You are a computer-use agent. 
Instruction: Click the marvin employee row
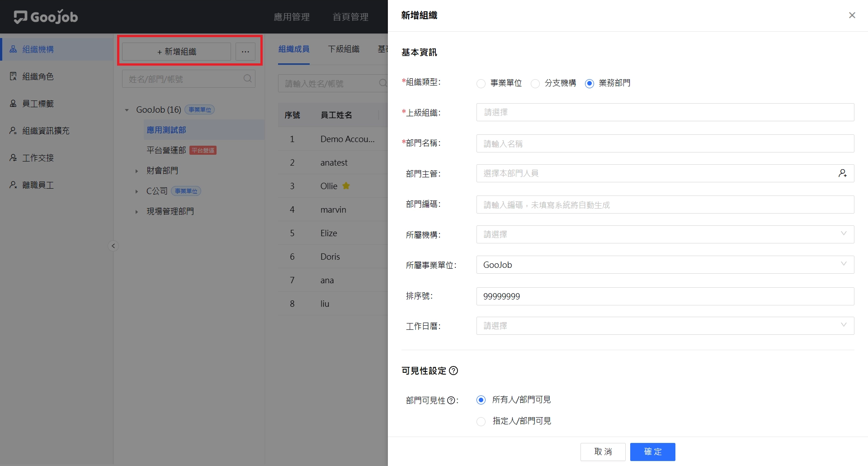click(x=333, y=209)
